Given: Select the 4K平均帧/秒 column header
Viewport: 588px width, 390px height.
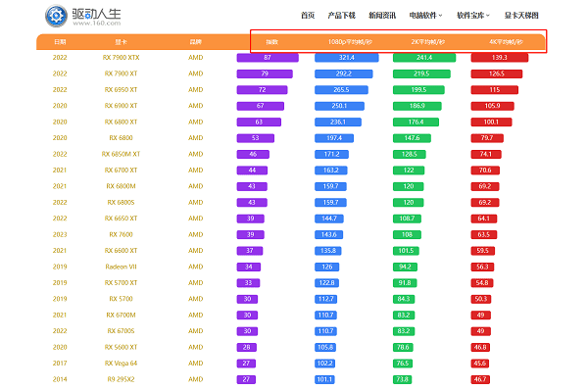Looking at the screenshot, I should tap(506, 42).
